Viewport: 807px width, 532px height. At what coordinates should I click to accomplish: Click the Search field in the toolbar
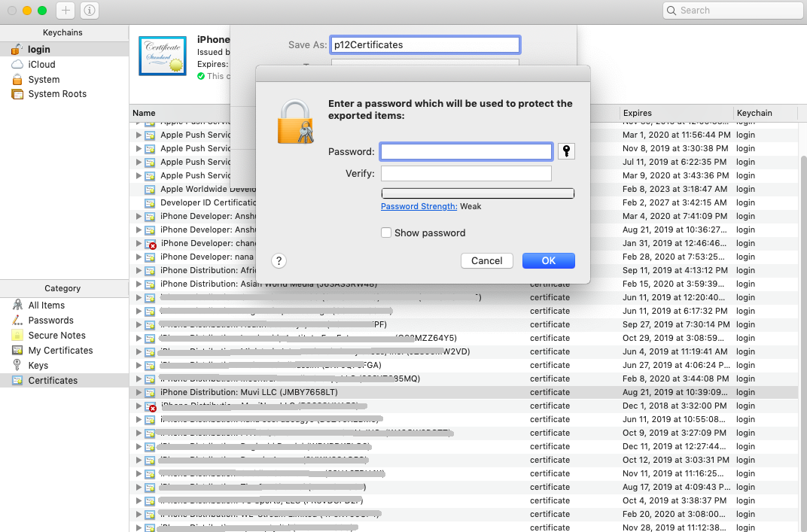[x=733, y=11]
